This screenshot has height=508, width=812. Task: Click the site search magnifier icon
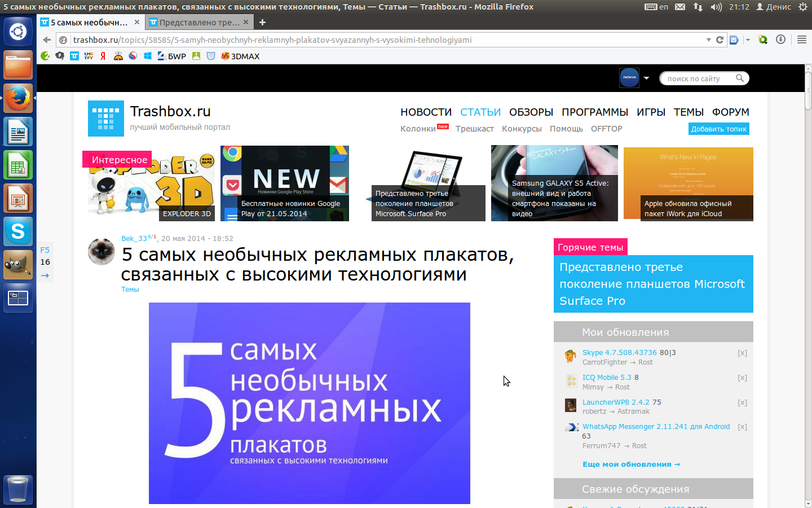tap(740, 78)
